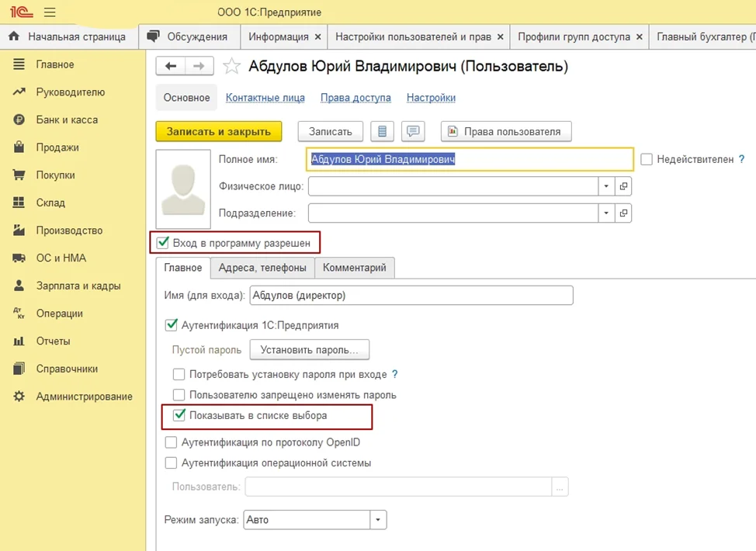Uncheck Вход в программу разрешен
The width and height of the screenshot is (756, 551).
point(163,242)
